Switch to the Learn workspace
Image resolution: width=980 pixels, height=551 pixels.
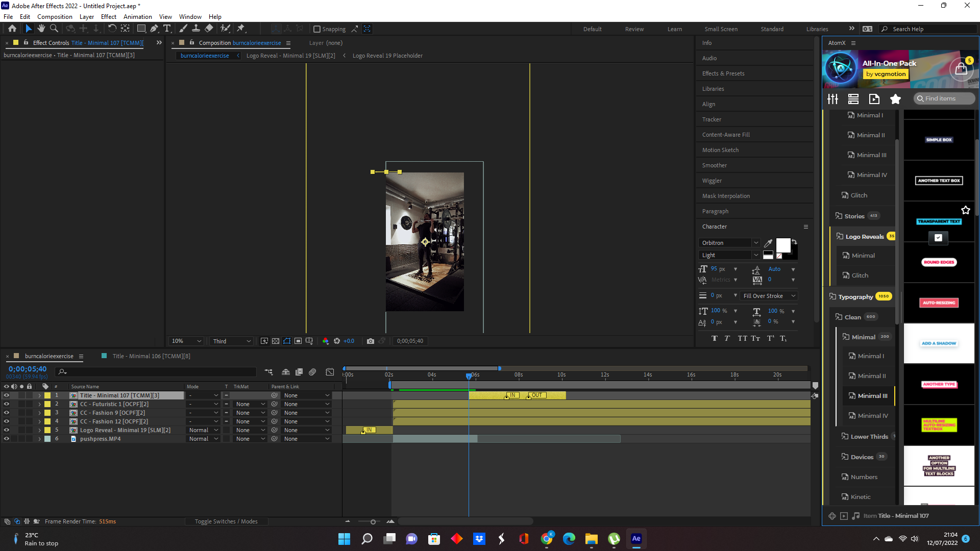point(675,29)
